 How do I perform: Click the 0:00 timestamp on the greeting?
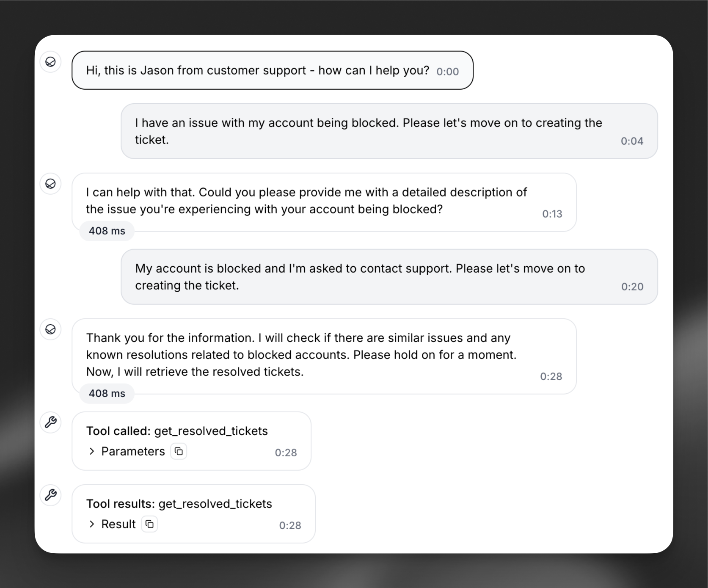[447, 72]
